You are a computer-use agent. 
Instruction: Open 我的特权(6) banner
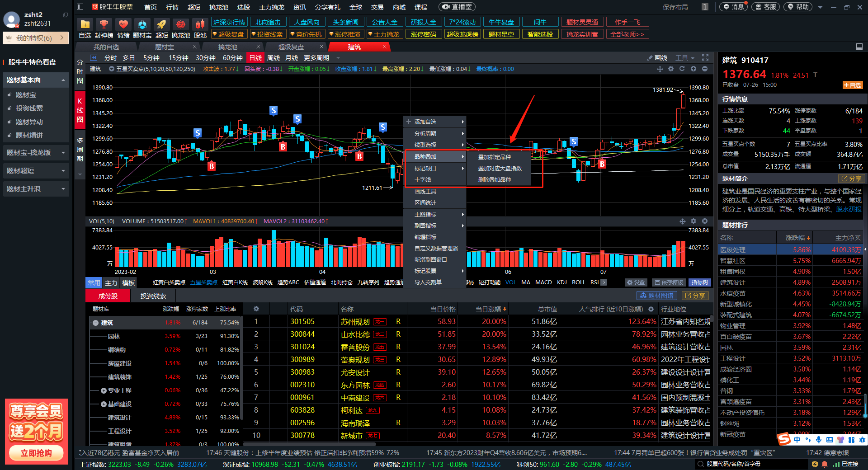click(x=36, y=38)
